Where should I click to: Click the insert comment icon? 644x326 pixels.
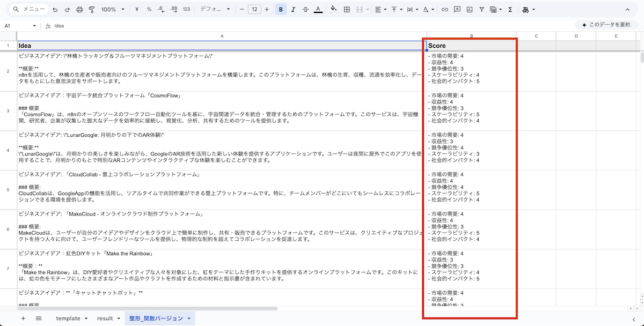pyautogui.click(x=457, y=10)
